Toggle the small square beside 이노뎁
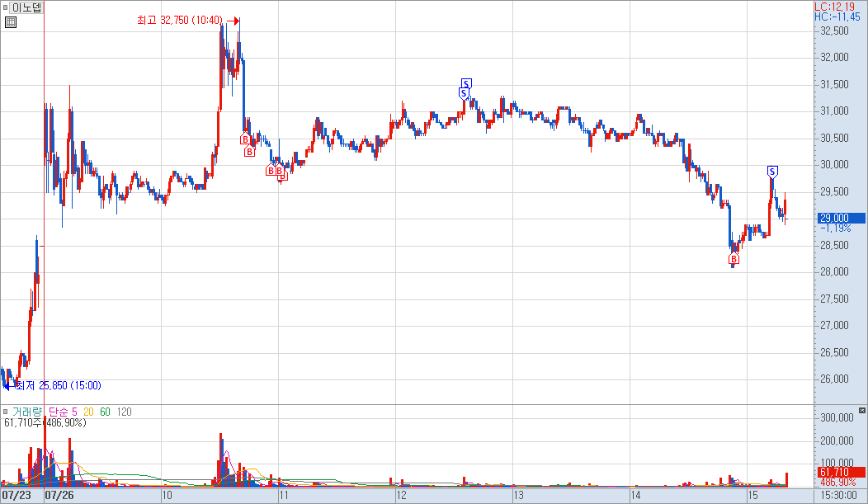868x504 pixels. (5, 7)
